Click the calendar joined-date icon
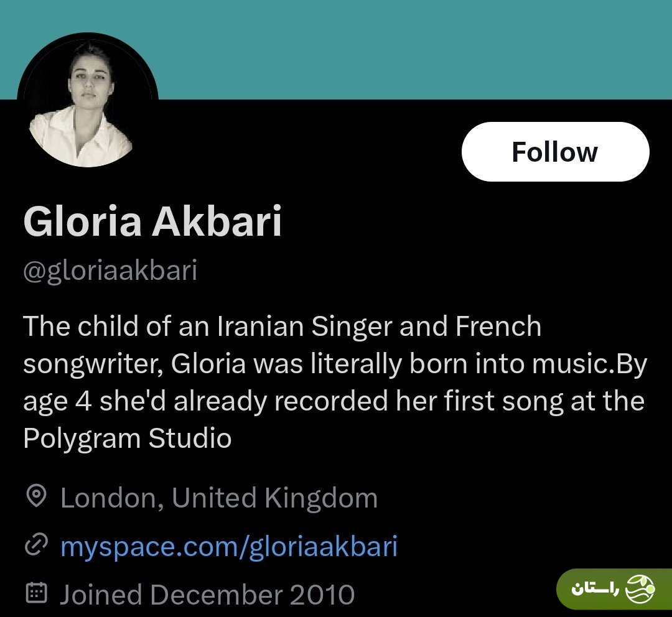 coord(36,593)
